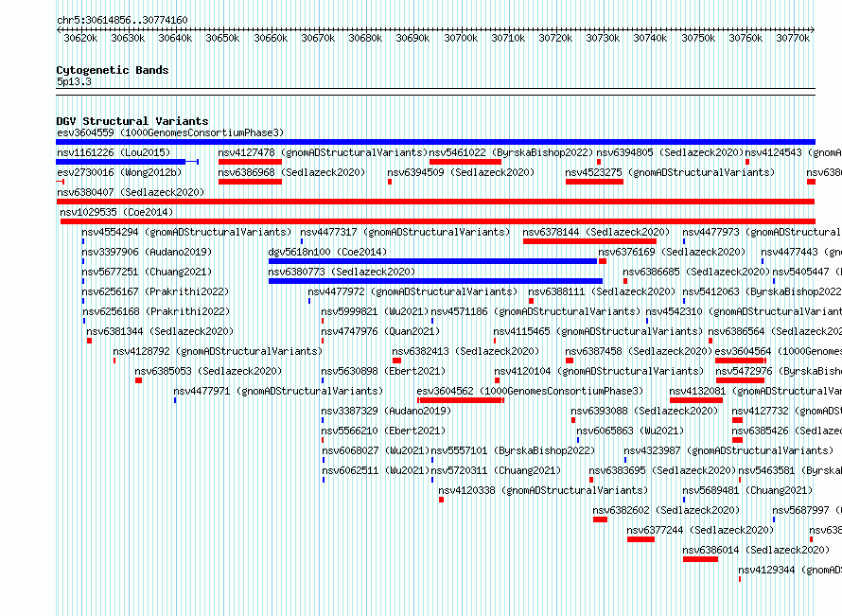Open the nsv6382413 (Sedlazeck2020) label

coord(465,351)
